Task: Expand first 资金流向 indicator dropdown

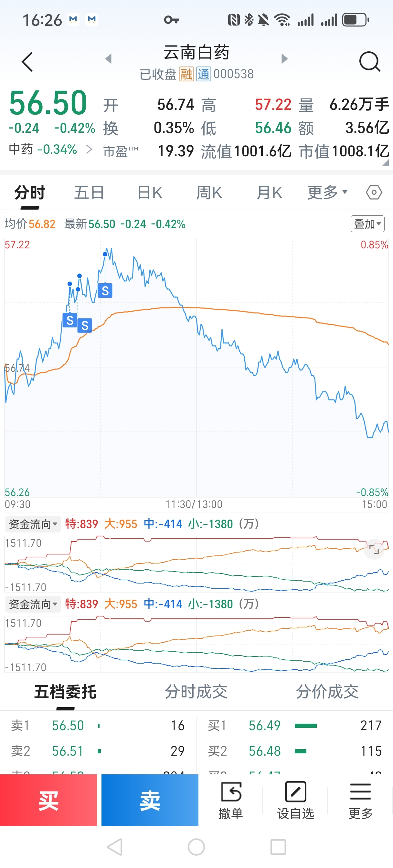Action: coord(33,524)
